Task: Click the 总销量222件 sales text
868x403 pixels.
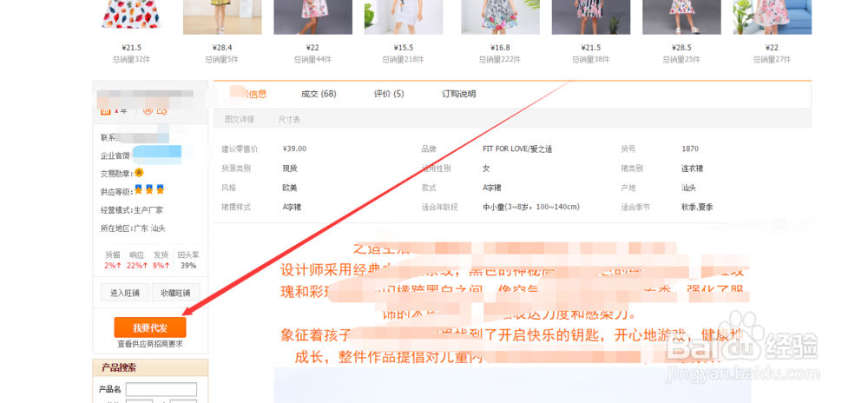Action: click(x=501, y=59)
